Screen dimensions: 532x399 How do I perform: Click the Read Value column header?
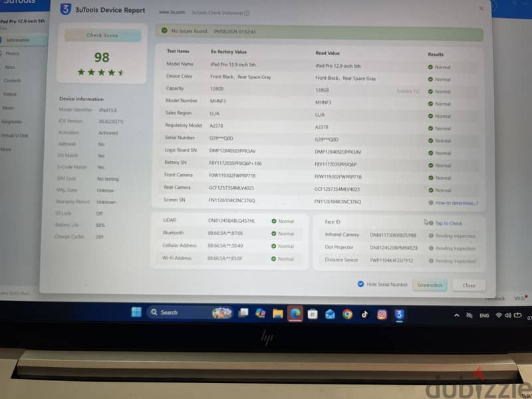[x=327, y=53]
